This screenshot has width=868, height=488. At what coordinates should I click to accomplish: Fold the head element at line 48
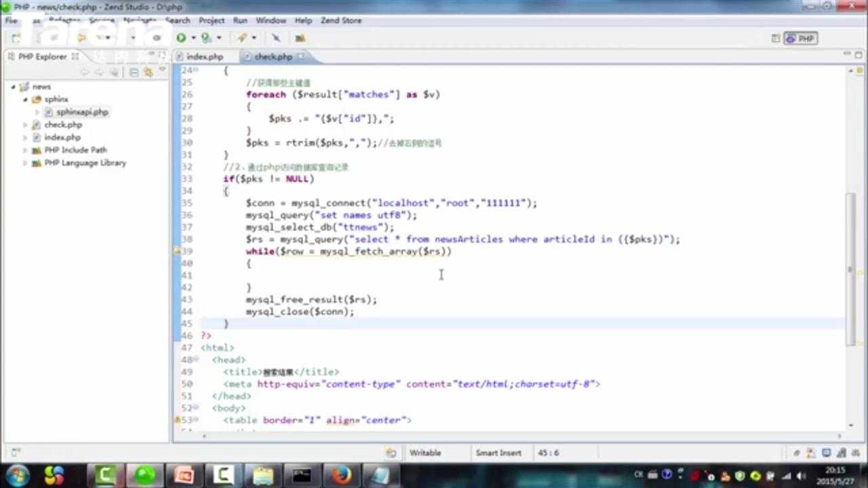click(x=196, y=360)
